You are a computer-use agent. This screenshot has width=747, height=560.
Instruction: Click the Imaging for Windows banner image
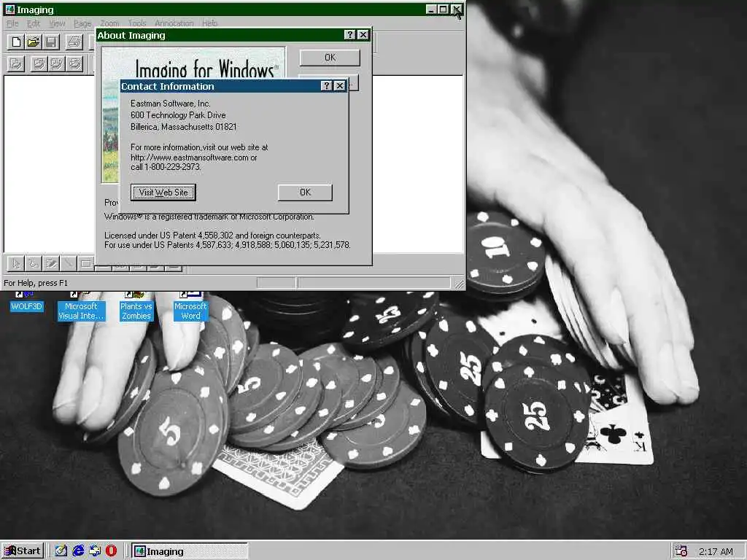(x=193, y=63)
